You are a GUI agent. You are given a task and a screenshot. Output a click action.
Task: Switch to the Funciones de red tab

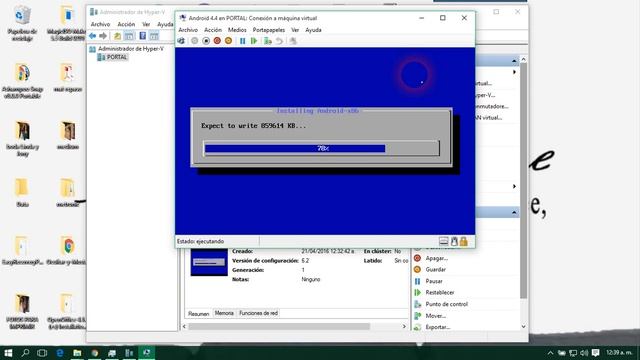258,313
